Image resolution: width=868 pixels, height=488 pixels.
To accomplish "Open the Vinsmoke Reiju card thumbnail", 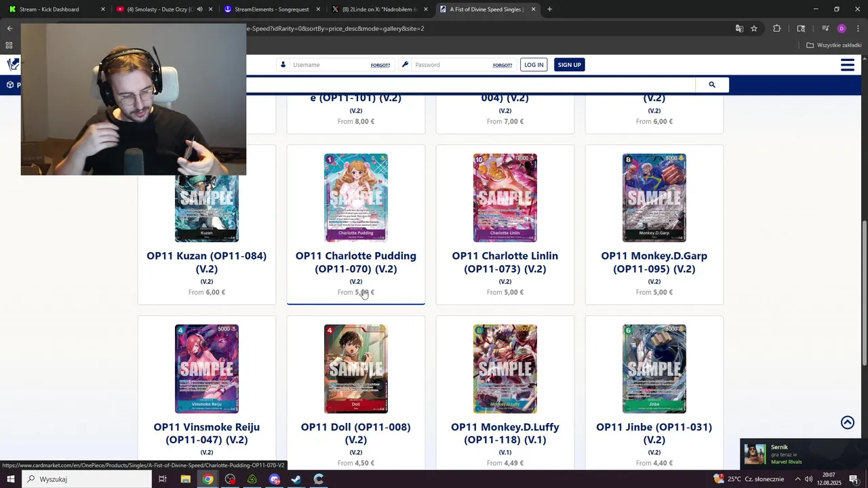I will tap(207, 369).
